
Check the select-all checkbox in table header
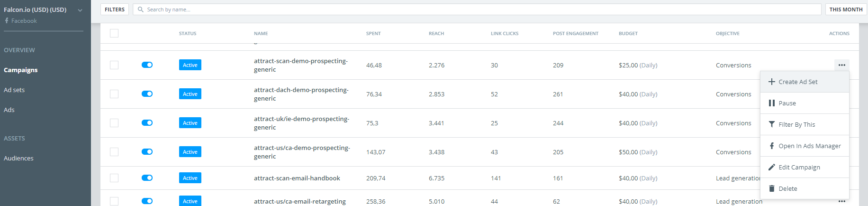(x=114, y=33)
